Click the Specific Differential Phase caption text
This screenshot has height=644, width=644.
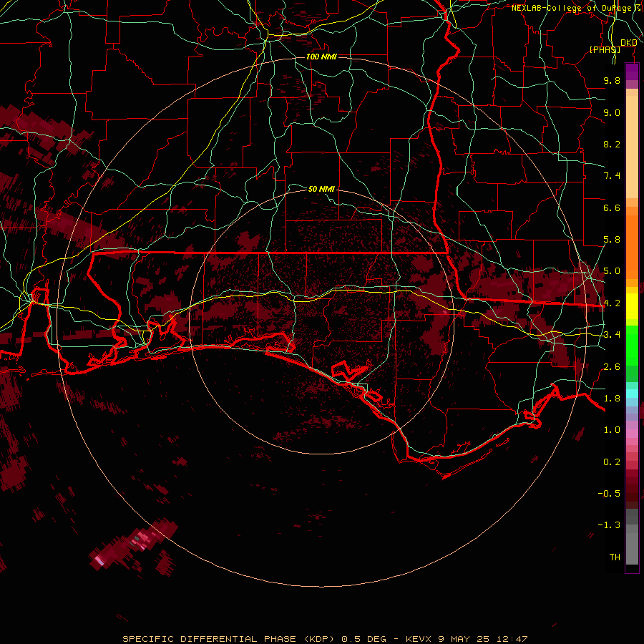325,639
